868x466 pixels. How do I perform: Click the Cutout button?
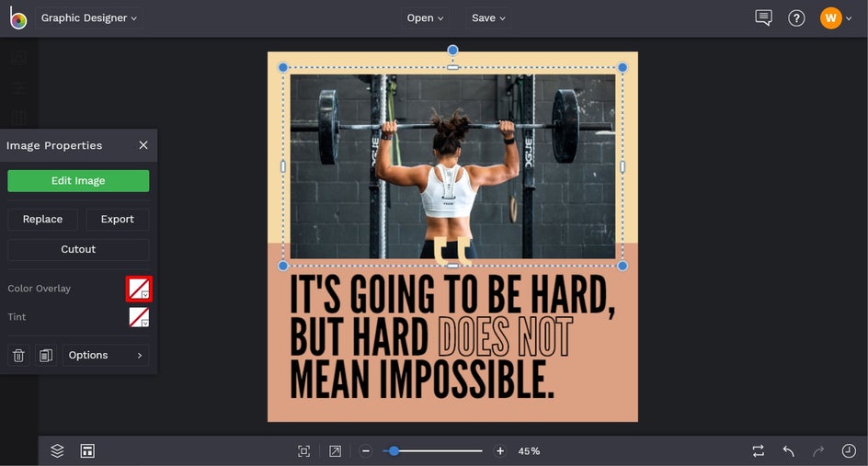point(78,250)
